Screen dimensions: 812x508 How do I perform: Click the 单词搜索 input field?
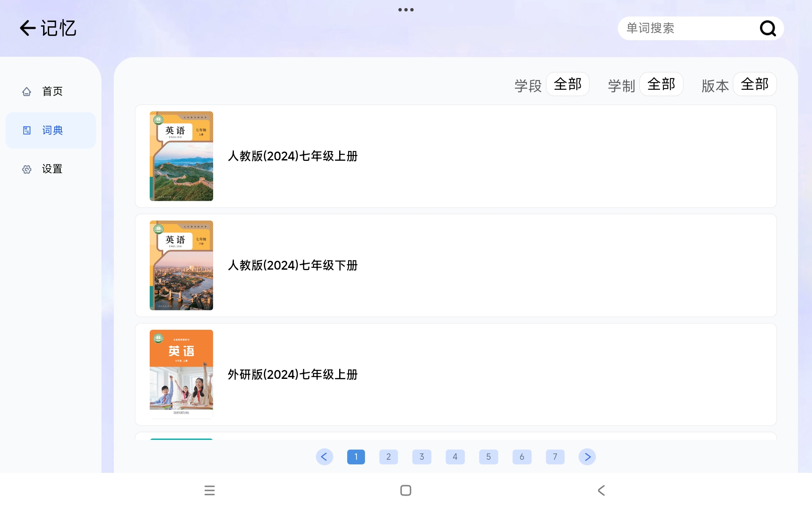pos(685,28)
